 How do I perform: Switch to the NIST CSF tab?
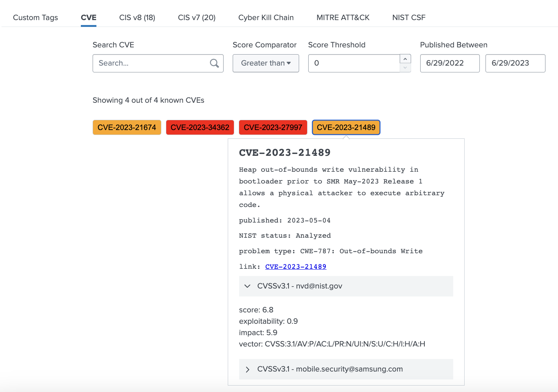[409, 17]
